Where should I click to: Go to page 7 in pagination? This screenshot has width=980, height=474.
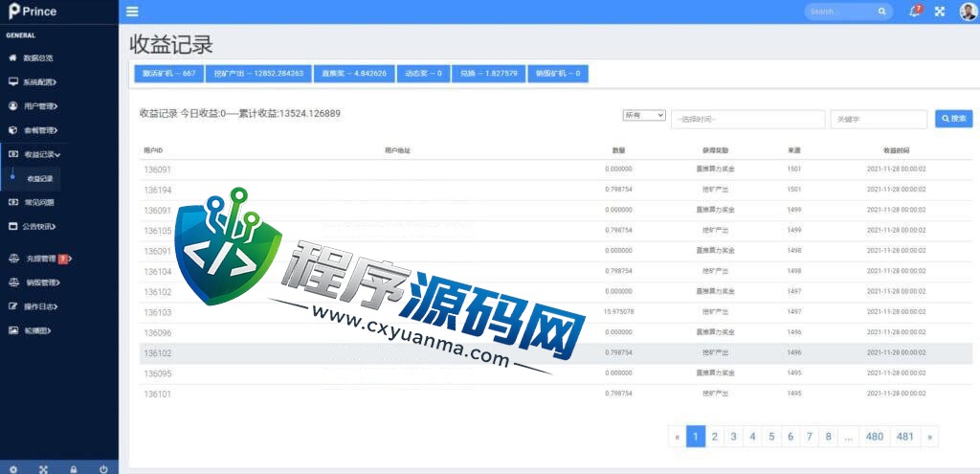click(810, 437)
